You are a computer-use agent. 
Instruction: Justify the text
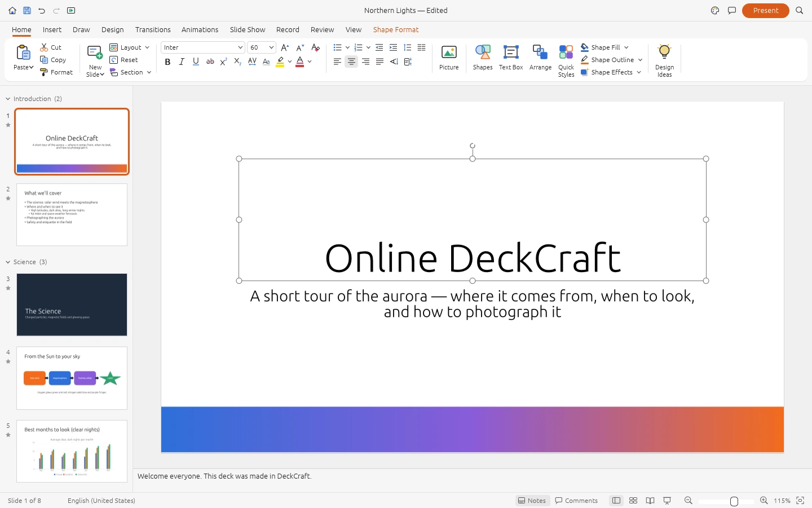(379, 62)
